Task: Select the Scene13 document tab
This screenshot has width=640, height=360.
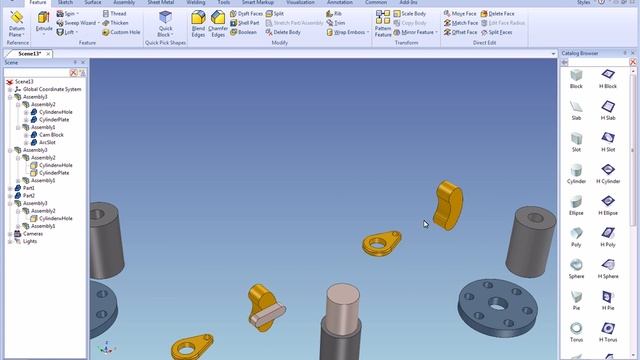Action: (29, 54)
